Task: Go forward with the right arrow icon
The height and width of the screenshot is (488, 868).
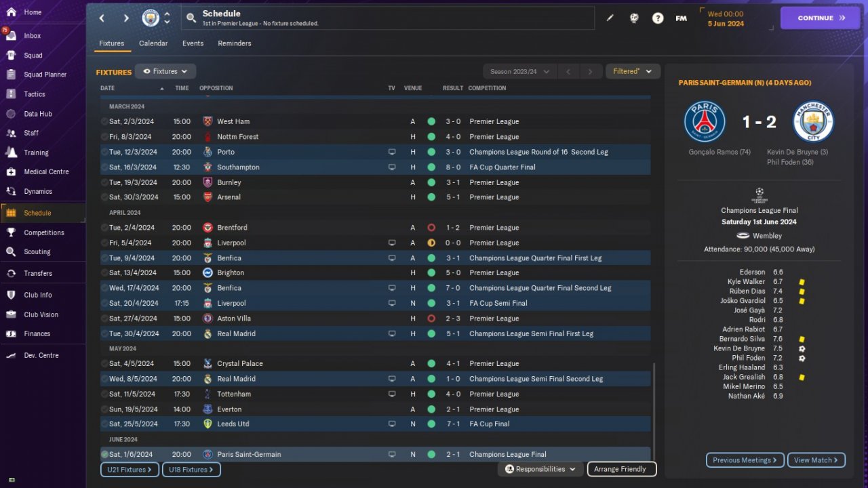Action: 126,18
